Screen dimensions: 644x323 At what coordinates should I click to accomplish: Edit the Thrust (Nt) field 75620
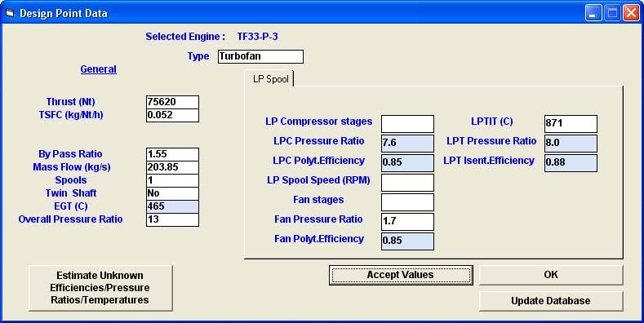[172, 102]
